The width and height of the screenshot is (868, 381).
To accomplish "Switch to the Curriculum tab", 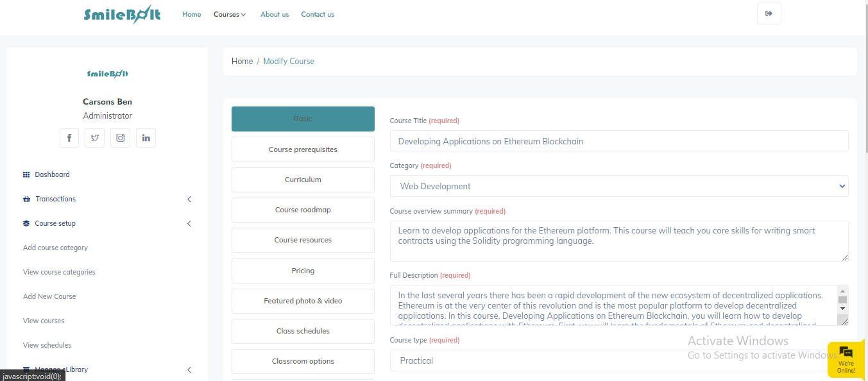I will point(303,180).
